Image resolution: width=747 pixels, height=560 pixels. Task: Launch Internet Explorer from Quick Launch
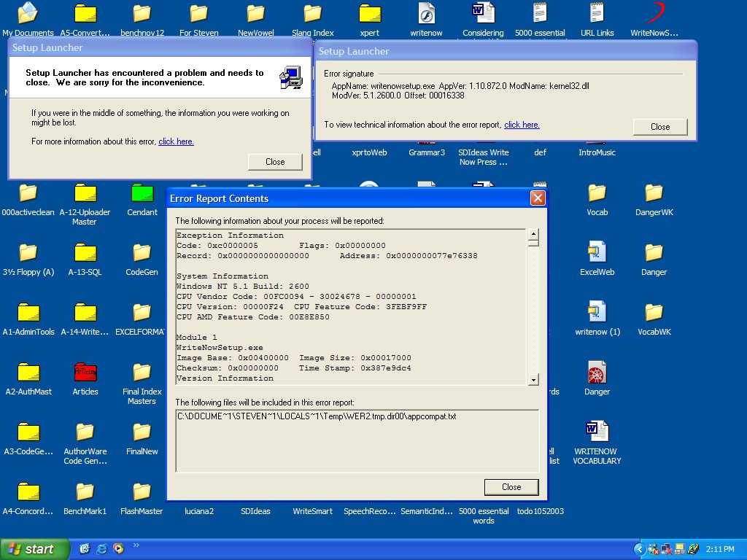click(101, 548)
